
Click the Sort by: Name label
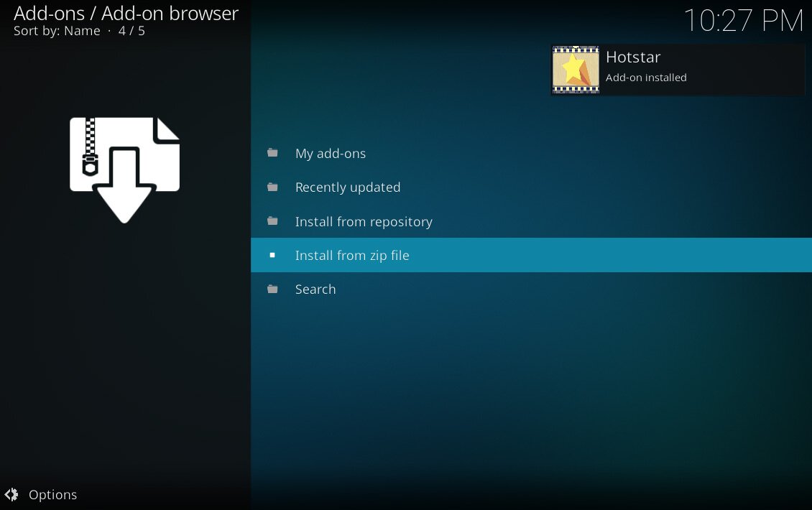(x=57, y=31)
